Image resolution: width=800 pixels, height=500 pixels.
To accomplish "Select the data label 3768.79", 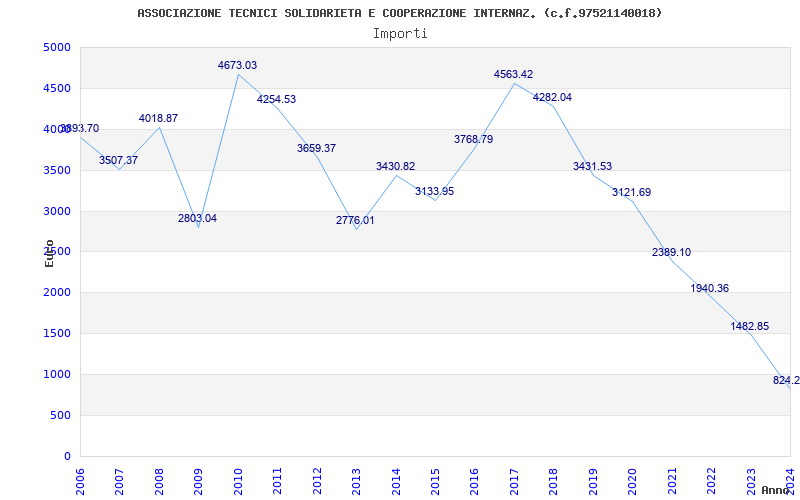I will pos(473,139).
